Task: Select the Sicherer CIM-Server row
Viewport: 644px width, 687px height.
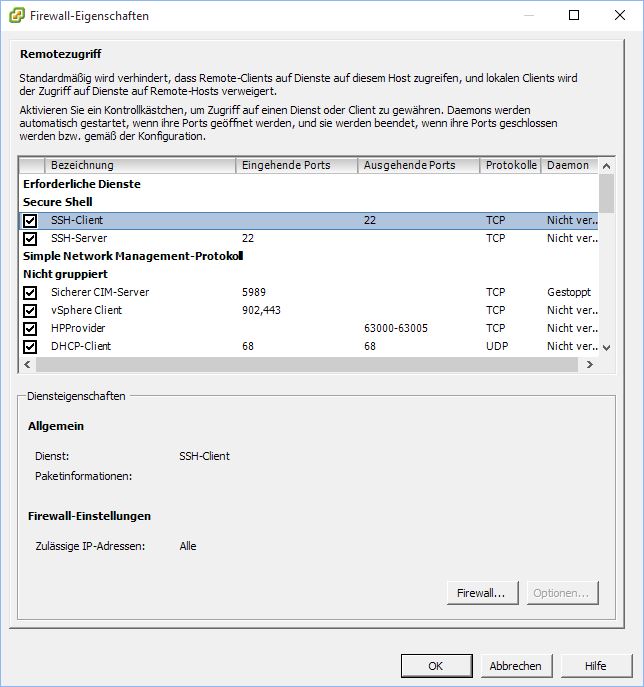Action: [x=309, y=292]
